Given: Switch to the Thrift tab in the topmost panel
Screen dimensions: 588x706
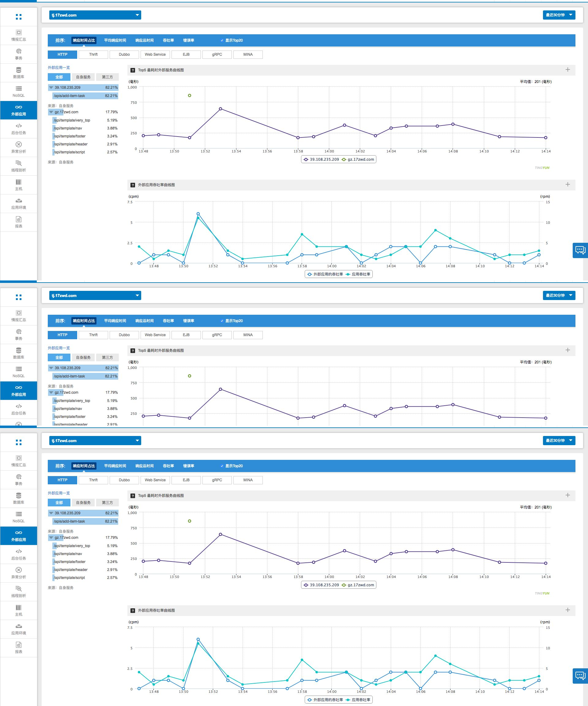Looking at the screenshot, I should (x=93, y=54).
